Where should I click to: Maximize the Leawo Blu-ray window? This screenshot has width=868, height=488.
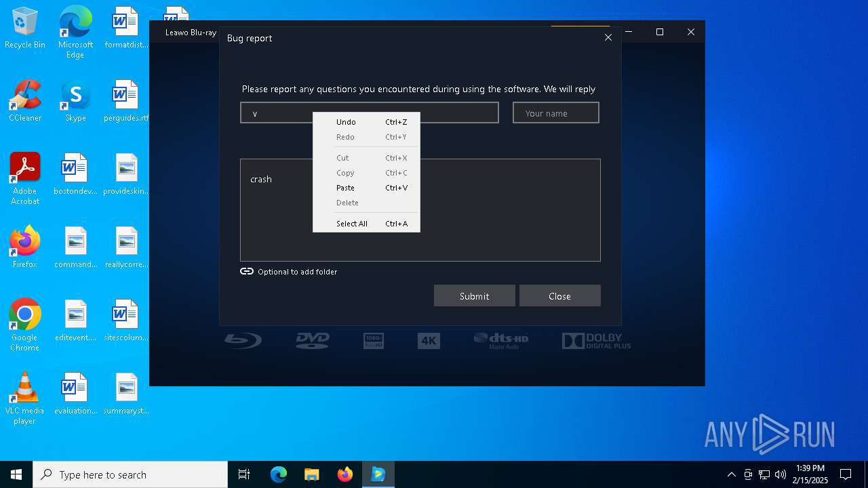(x=659, y=32)
